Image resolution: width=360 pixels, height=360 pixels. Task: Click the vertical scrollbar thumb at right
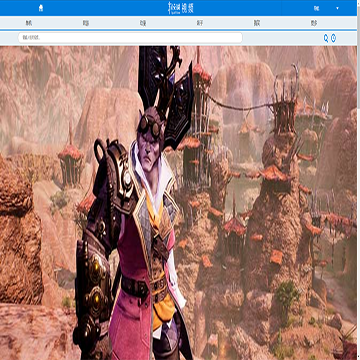click(x=358, y=56)
